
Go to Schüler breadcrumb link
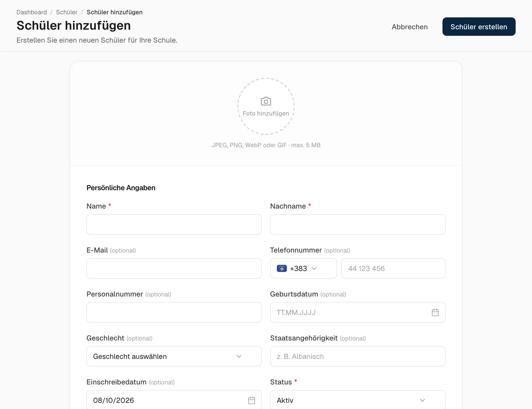(66, 12)
